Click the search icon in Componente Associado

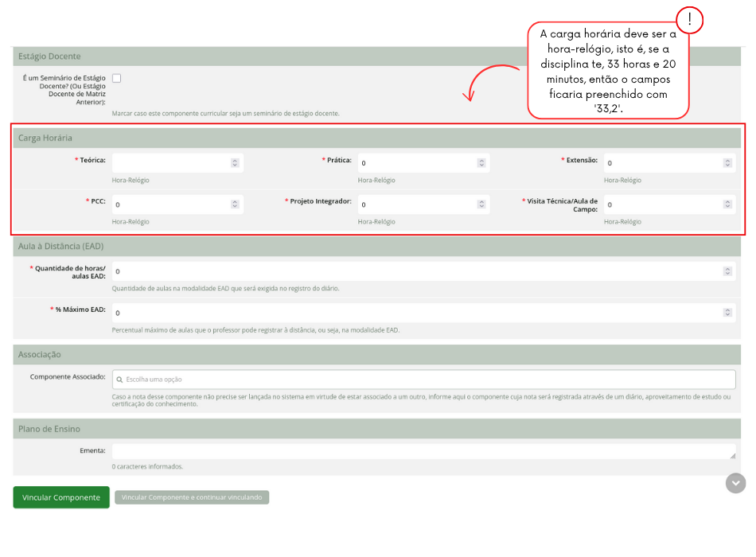(119, 380)
